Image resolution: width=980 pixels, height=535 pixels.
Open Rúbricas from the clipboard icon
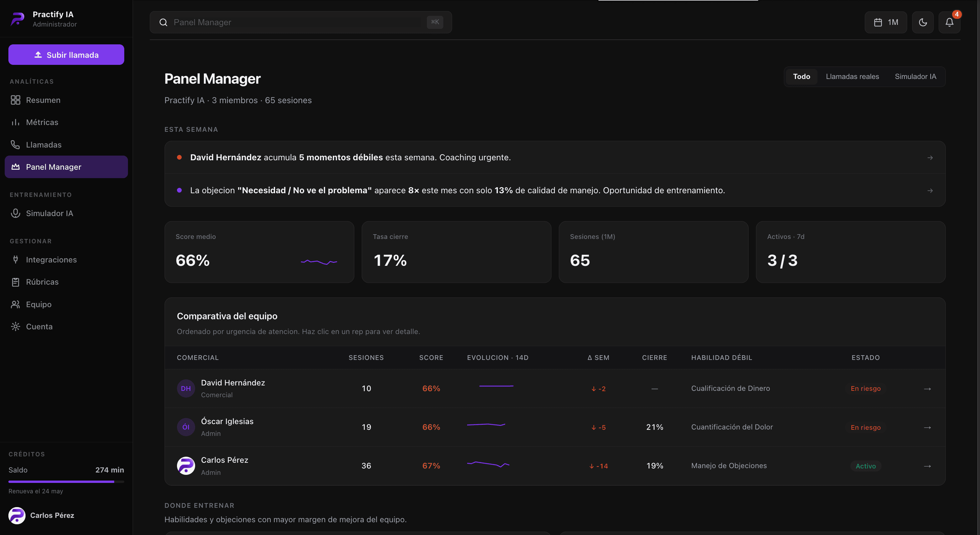pyautogui.click(x=15, y=282)
